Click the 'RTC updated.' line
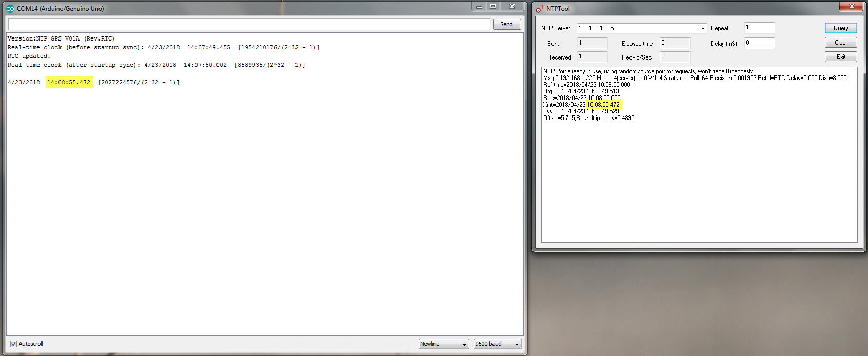This screenshot has width=868, height=356. 29,56
